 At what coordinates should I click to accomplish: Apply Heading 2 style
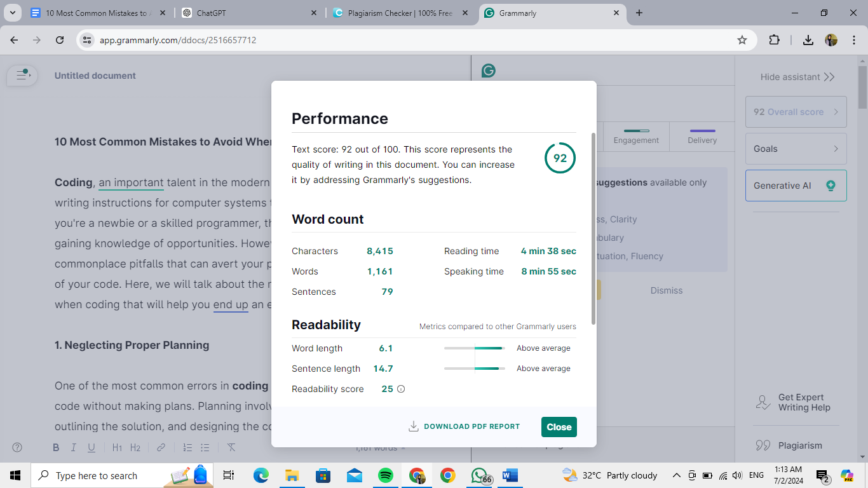tap(135, 447)
